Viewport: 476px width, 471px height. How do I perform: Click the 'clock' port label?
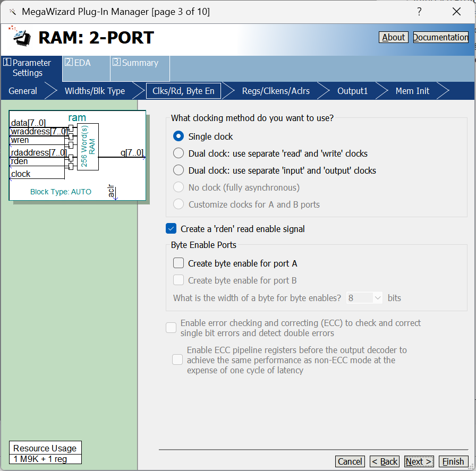coord(21,174)
